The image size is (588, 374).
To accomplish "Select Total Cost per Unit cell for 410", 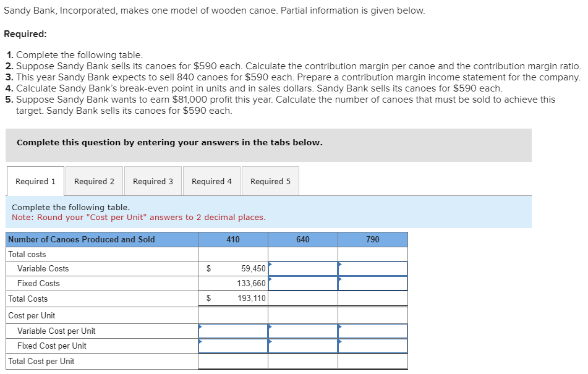I will 233,361.
